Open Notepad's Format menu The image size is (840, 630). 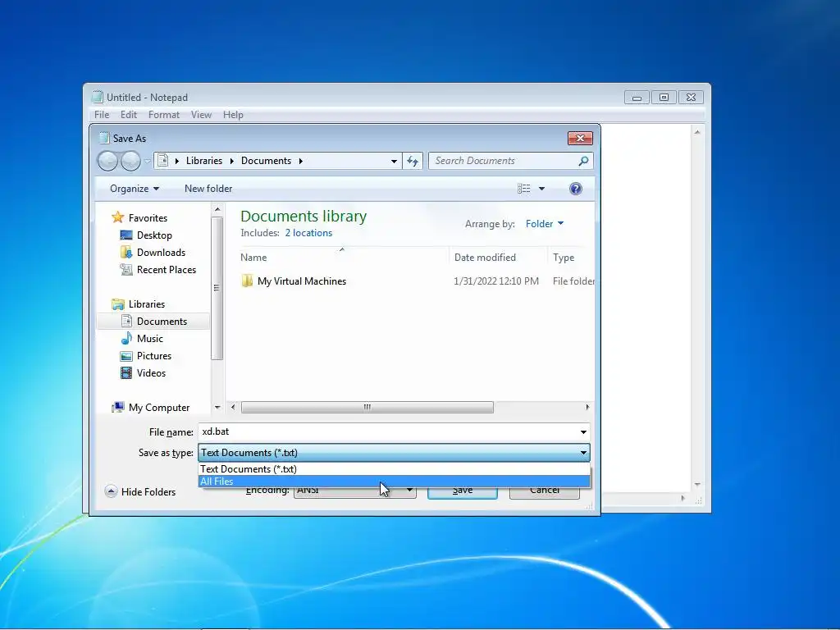coord(164,115)
